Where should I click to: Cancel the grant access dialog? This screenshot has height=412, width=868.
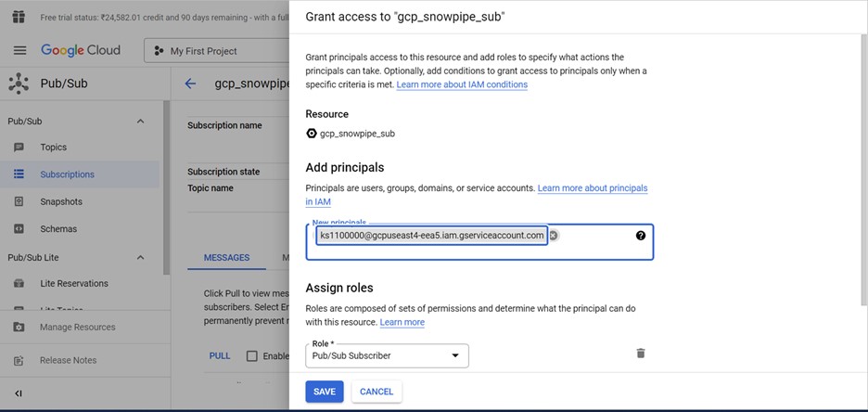pyautogui.click(x=377, y=392)
